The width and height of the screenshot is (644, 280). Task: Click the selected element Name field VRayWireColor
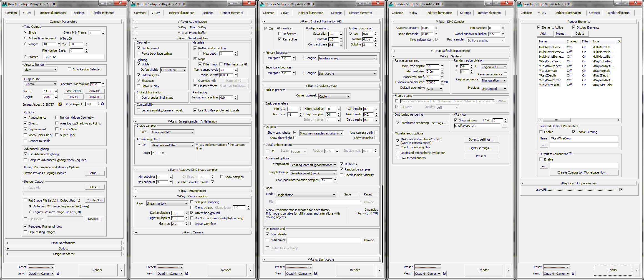pos(584,138)
